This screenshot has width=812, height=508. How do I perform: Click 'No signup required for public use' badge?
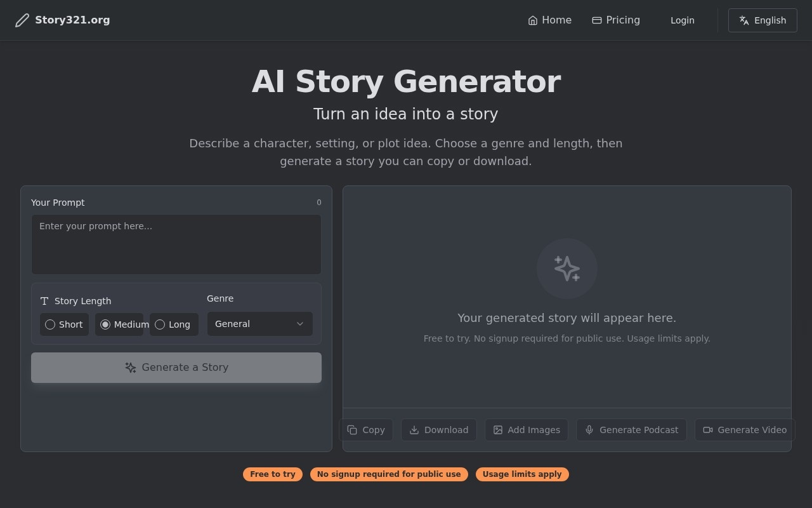click(389, 474)
